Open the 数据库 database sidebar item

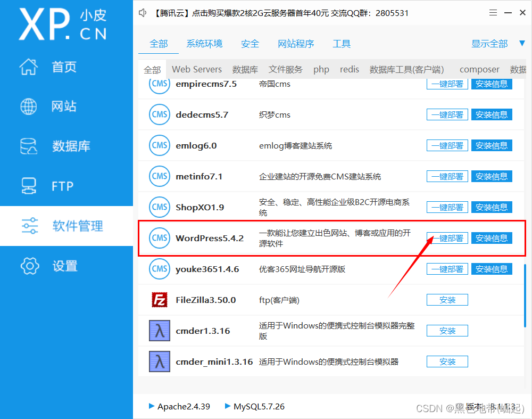(66, 146)
